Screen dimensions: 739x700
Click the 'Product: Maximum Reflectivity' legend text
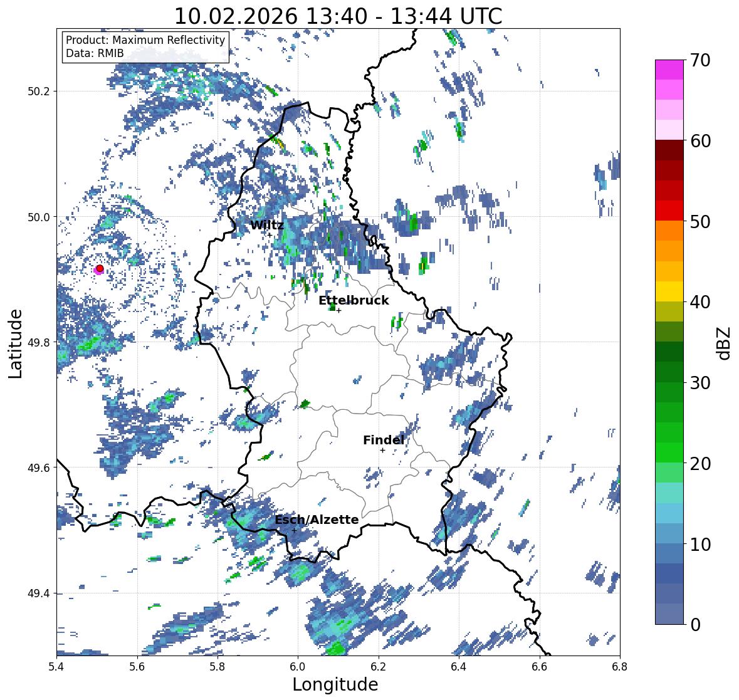(145, 40)
